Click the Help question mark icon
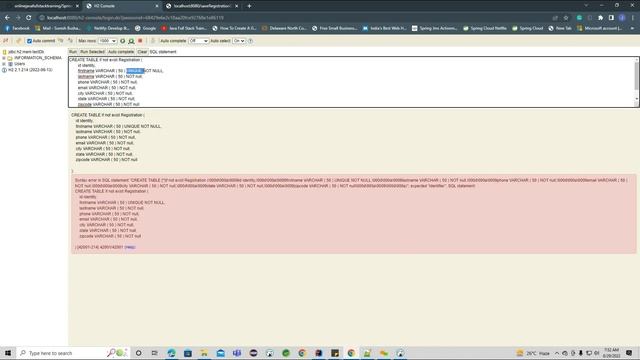The image size is (640, 360). [x=250, y=41]
